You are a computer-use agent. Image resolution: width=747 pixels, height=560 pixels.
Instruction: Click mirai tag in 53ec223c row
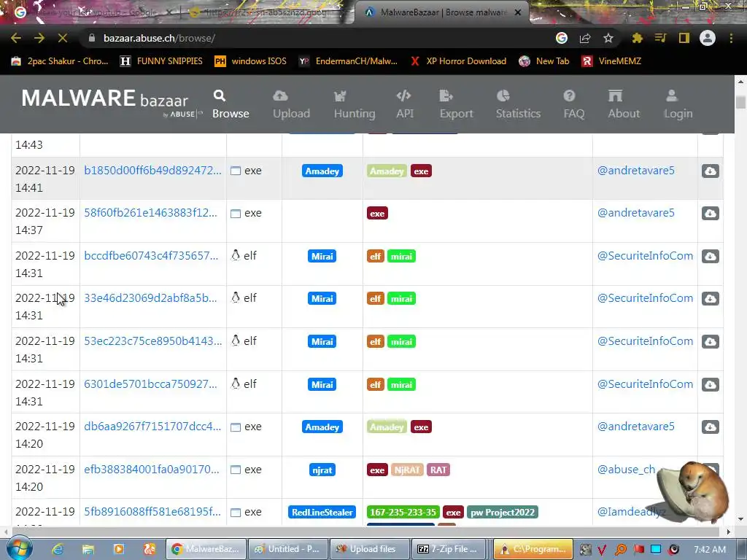(x=402, y=341)
